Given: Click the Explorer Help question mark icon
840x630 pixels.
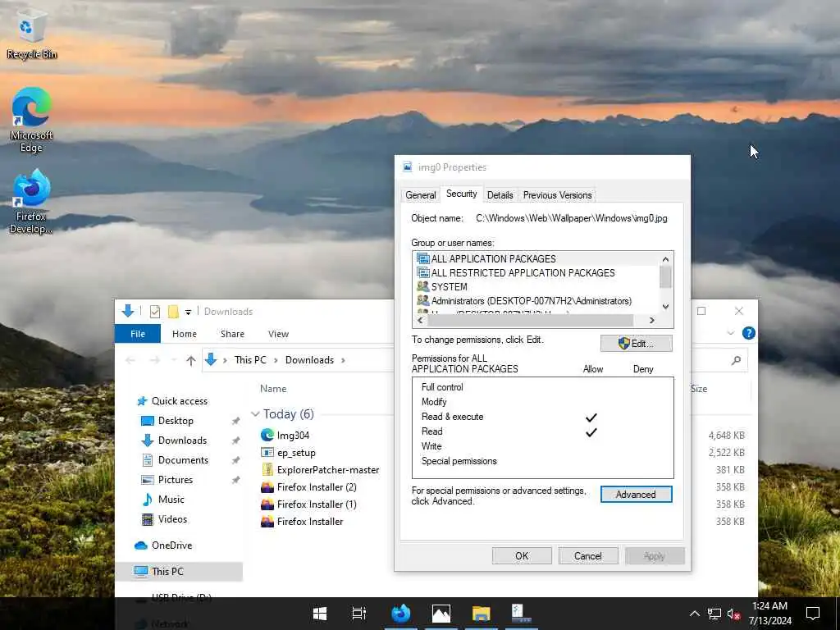Looking at the screenshot, I should click(x=748, y=333).
